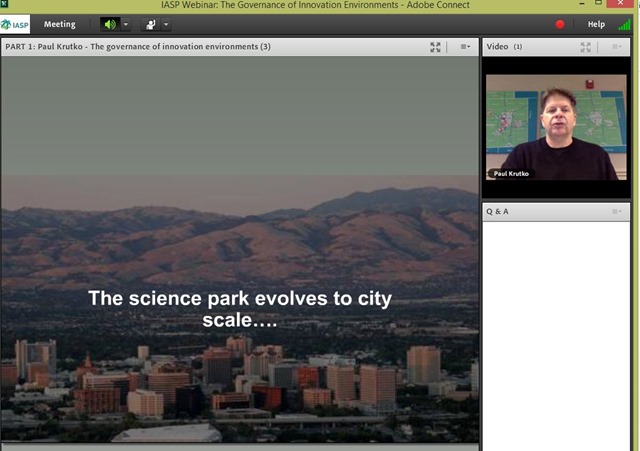Expand the speaker options dropdown arrow

pyautogui.click(x=126, y=24)
